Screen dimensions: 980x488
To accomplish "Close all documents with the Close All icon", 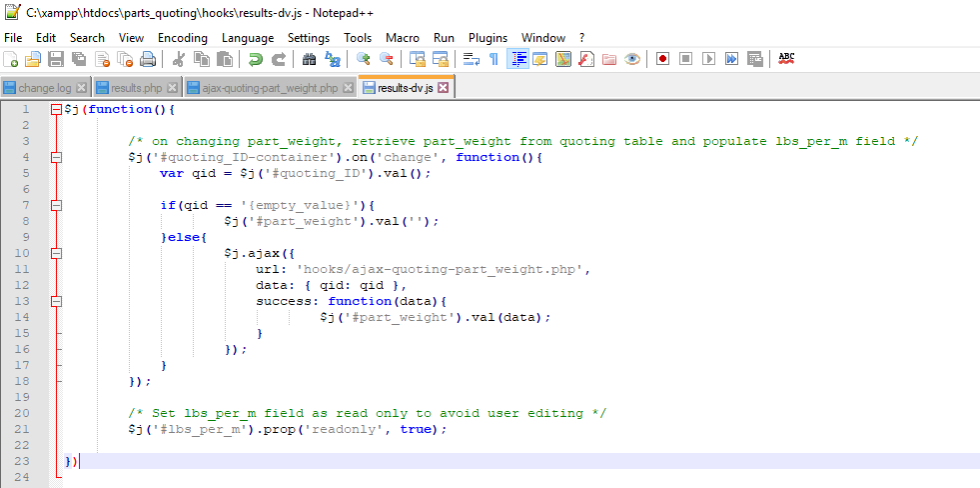I will 125,59.
